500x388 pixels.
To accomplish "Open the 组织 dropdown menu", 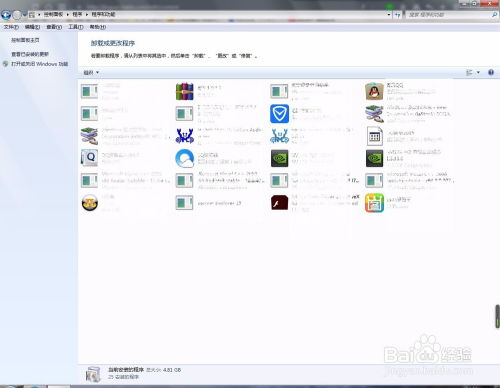I will tap(91, 72).
